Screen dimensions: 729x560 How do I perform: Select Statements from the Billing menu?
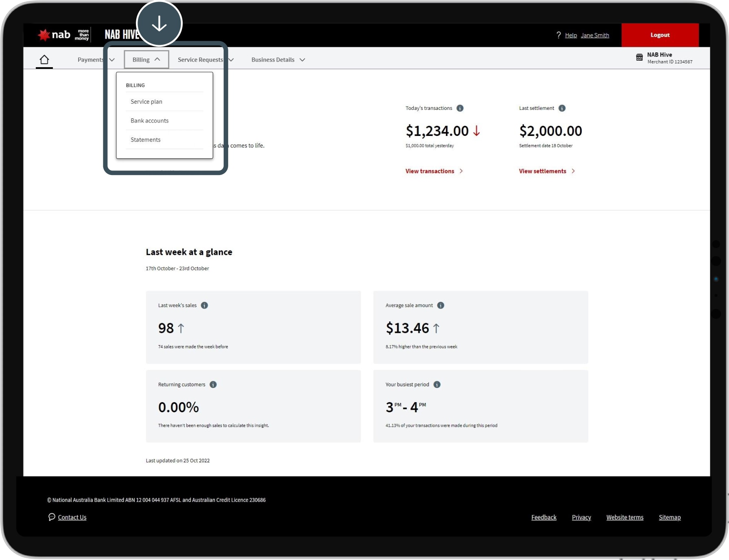pos(145,140)
